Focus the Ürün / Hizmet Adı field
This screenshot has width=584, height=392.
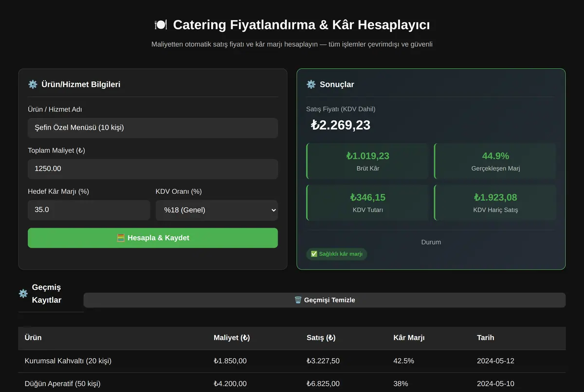tap(153, 128)
